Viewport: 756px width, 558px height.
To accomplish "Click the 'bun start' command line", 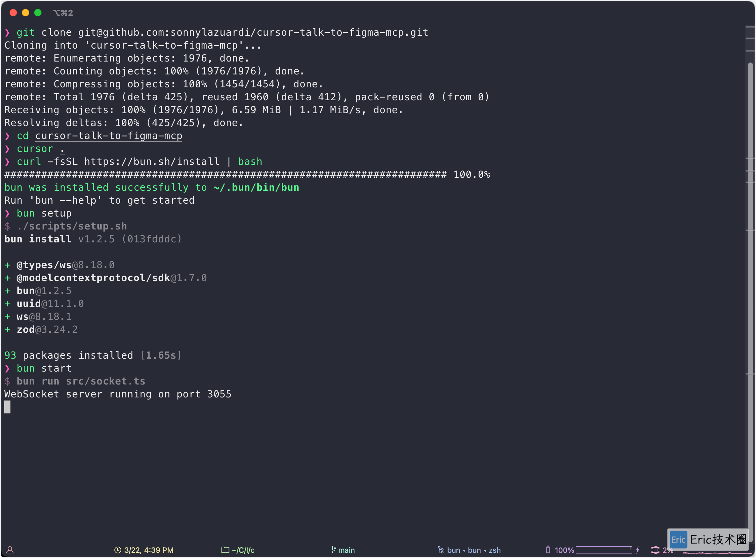I will click(x=38, y=369).
